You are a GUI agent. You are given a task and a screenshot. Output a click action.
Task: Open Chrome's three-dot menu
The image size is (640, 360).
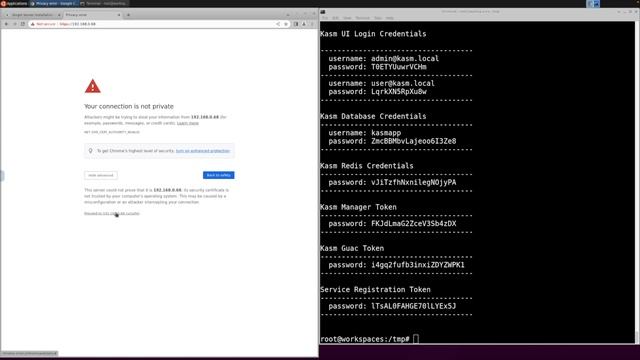click(x=312, y=24)
